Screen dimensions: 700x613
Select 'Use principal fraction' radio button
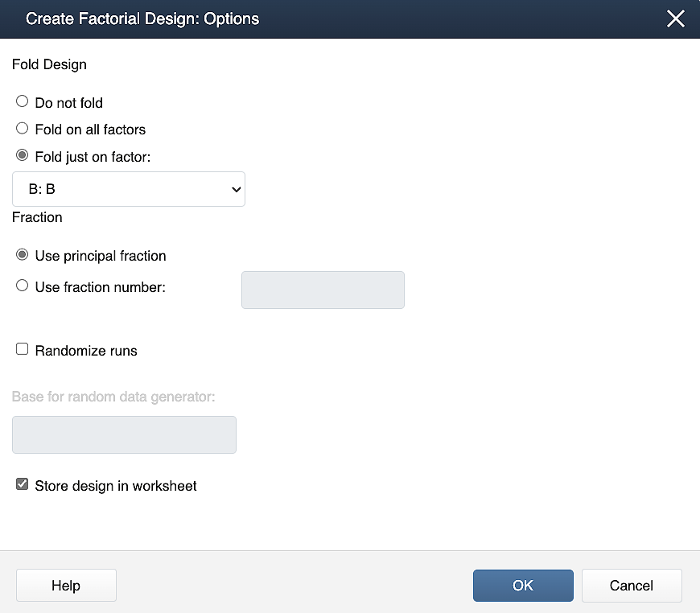pos(23,255)
